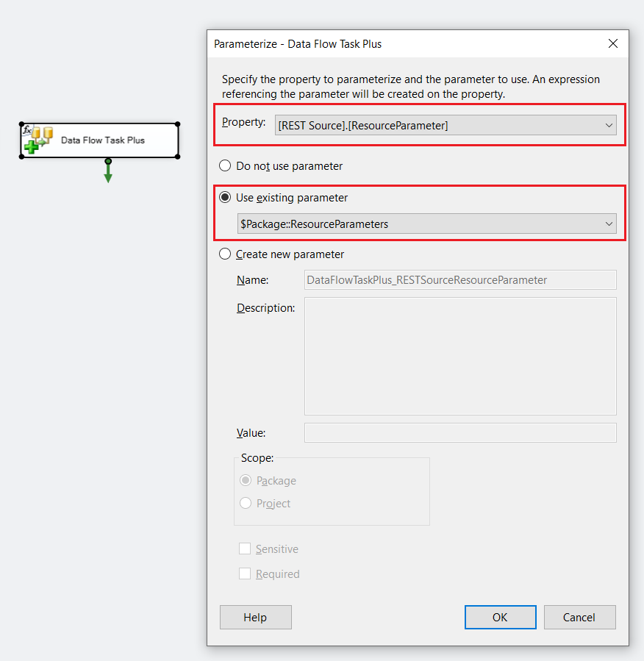Image resolution: width=644 pixels, height=661 pixels.
Task: Open the Property dropdown list
Action: pyautogui.click(x=608, y=126)
